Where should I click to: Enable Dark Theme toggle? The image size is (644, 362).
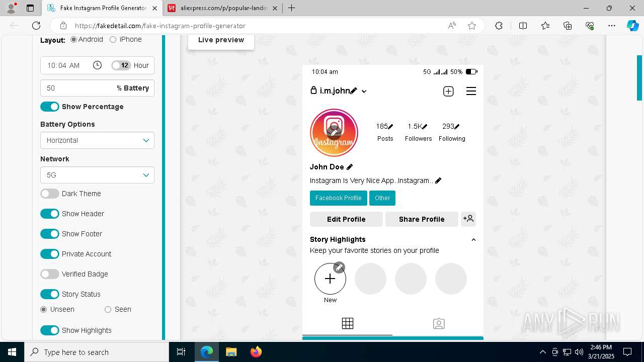(50, 194)
